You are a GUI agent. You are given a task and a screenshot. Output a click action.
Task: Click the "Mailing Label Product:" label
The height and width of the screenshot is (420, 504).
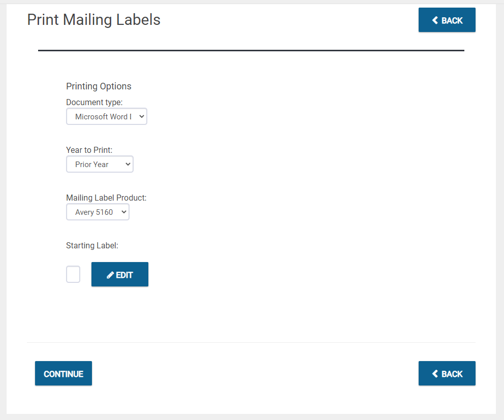pos(106,198)
